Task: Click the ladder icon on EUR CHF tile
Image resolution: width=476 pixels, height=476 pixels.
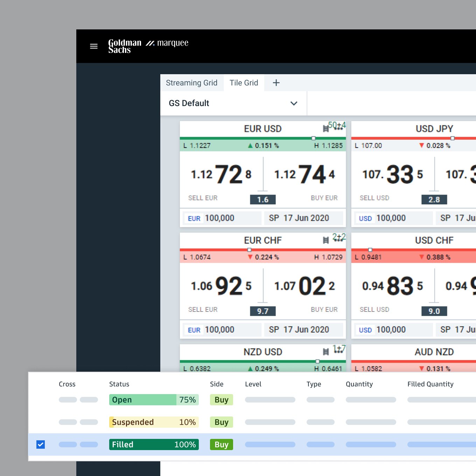Action: point(325,240)
